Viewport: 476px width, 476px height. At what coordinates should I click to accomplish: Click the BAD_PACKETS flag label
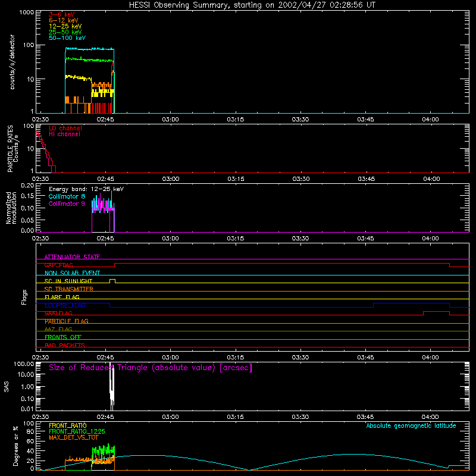pos(65,346)
